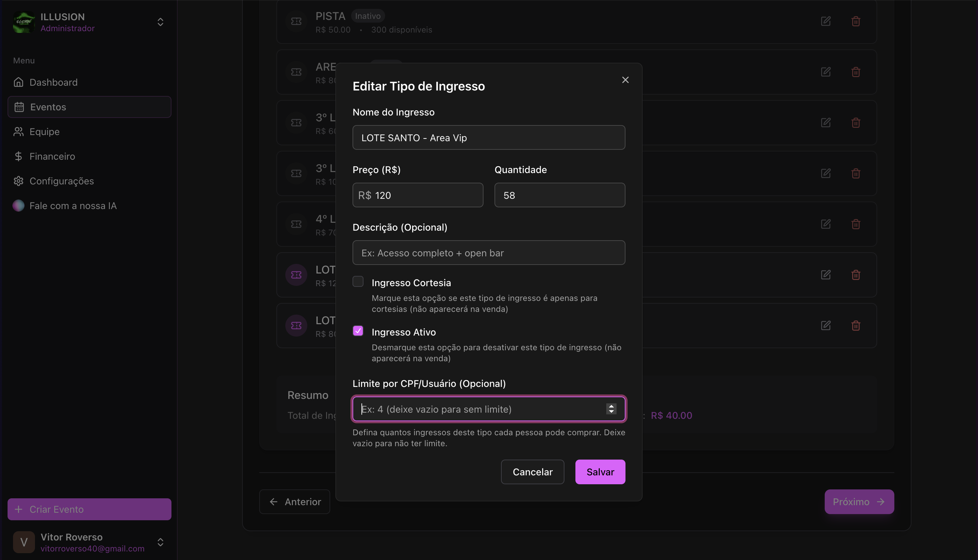The image size is (978, 560).
Task: Click the edit icon on the PISTA ticket row
Action: (825, 21)
